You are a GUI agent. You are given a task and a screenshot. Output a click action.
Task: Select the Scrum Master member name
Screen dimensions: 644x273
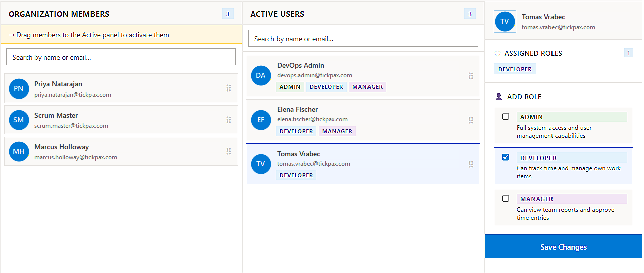56,115
